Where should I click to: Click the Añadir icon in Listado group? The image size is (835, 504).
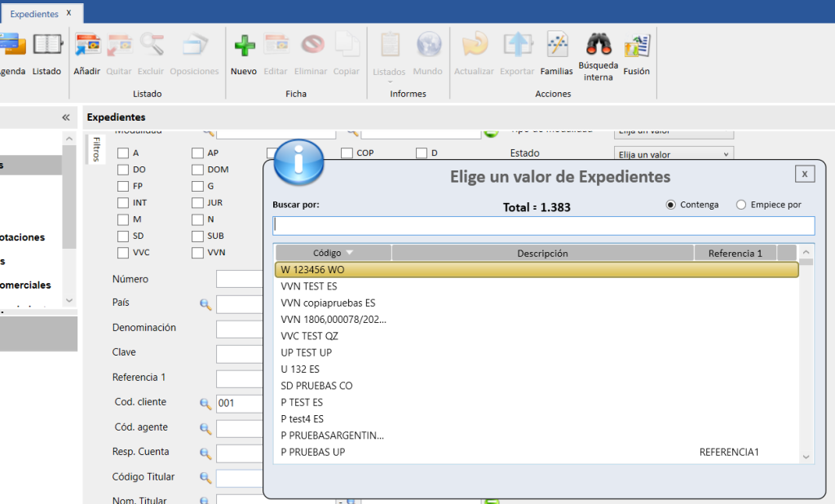coord(86,46)
